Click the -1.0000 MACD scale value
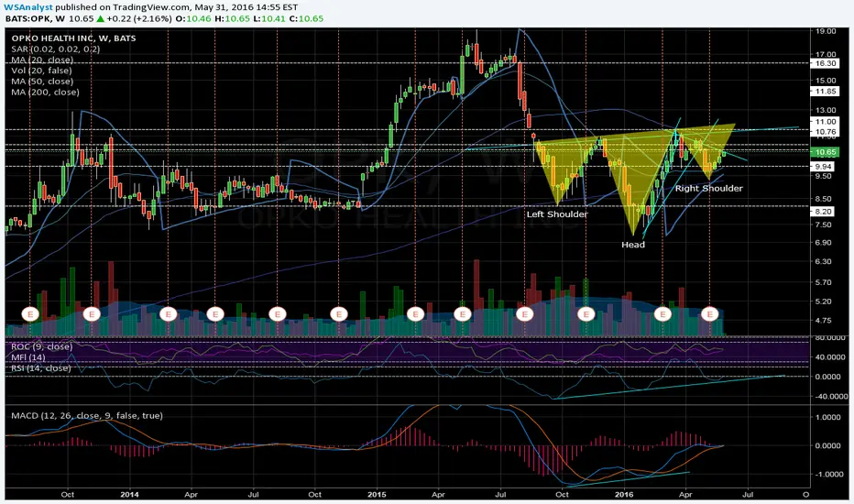The height and width of the screenshot is (504, 854). [x=829, y=475]
